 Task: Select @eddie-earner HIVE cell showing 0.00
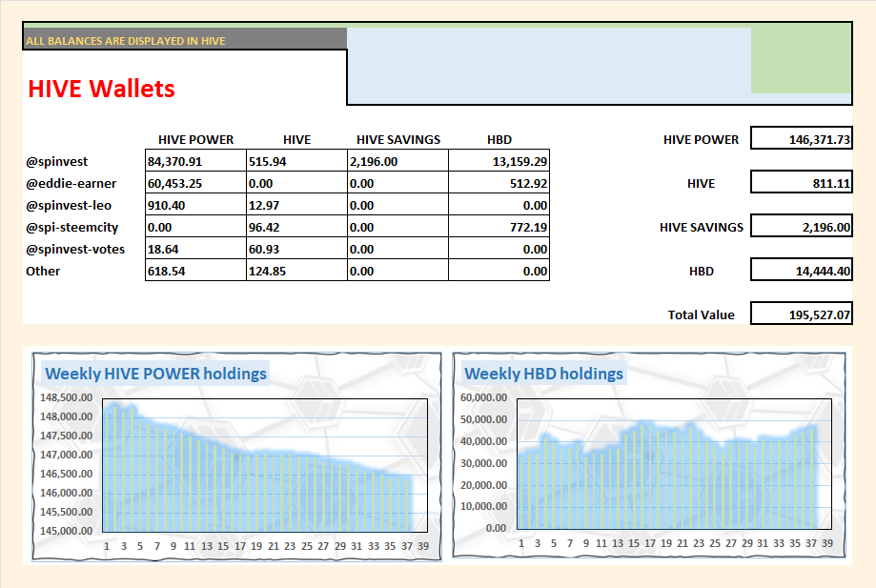296,183
